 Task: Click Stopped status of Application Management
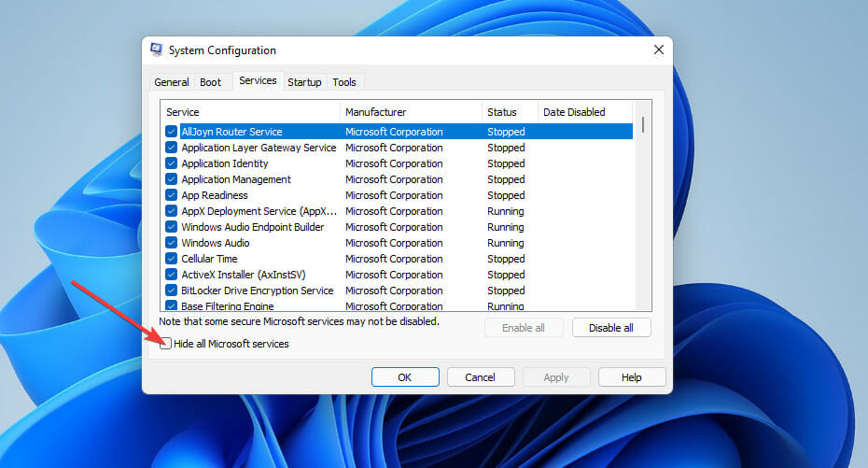click(506, 179)
